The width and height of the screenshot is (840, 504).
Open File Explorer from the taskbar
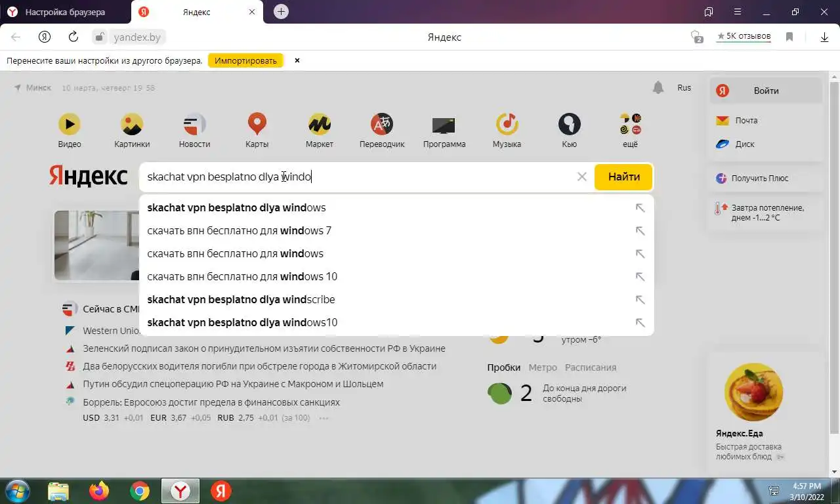58,491
